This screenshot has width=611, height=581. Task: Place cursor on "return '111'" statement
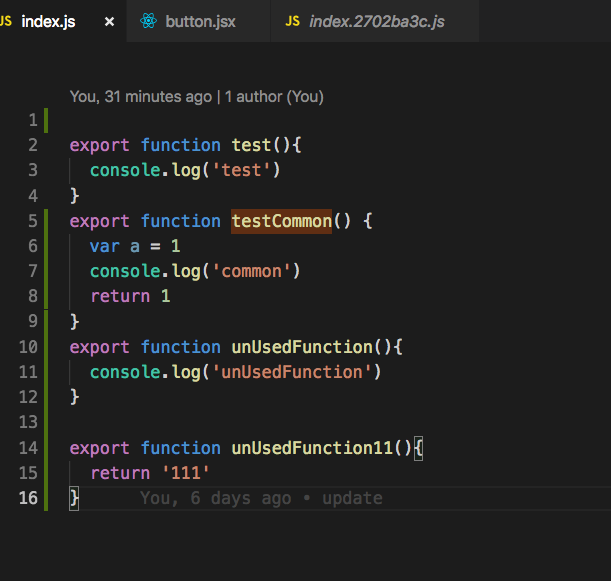tap(150, 473)
